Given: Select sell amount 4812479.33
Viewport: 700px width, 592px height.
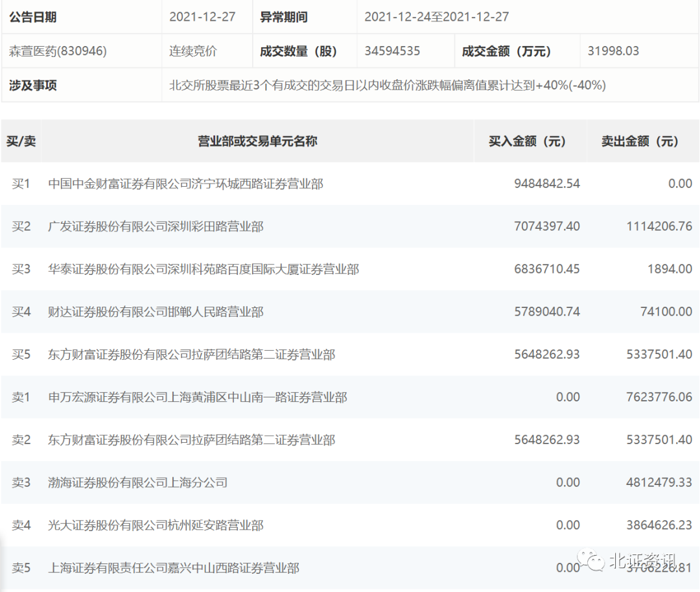Looking at the screenshot, I should pyautogui.click(x=659, y=482).
